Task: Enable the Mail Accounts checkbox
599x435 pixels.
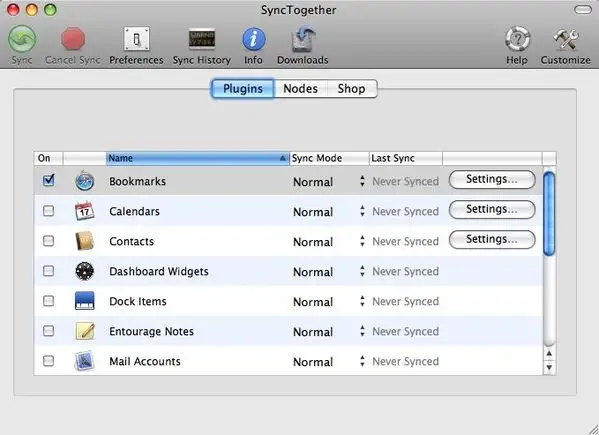Action: click(x=49, y=361)
